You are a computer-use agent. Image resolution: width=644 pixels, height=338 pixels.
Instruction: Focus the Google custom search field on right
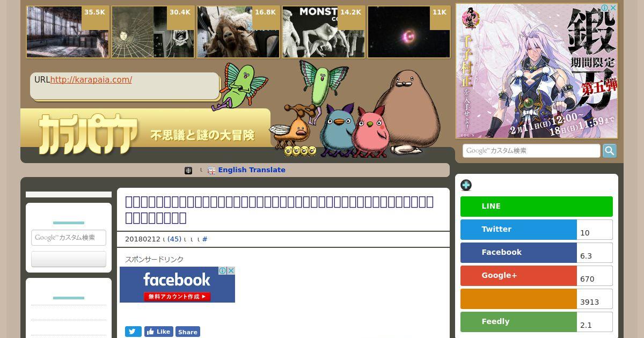pos(531,151)
